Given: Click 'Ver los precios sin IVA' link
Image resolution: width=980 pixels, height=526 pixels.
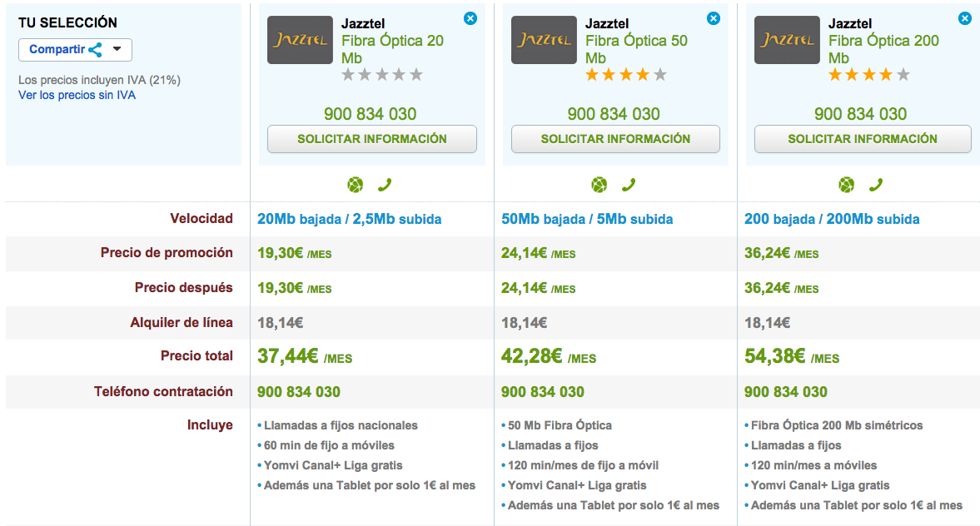Looking at the screenshot, I should 77,95.
